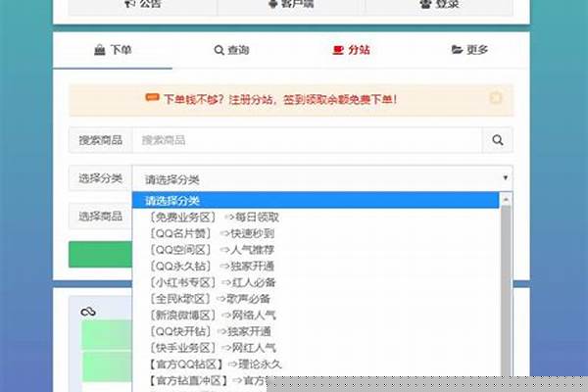Image resolution: width=588 pixels, height=392 pixels.
Task: Collapse the 请选择分类 dropdown
Action: [x=322, y=179]
